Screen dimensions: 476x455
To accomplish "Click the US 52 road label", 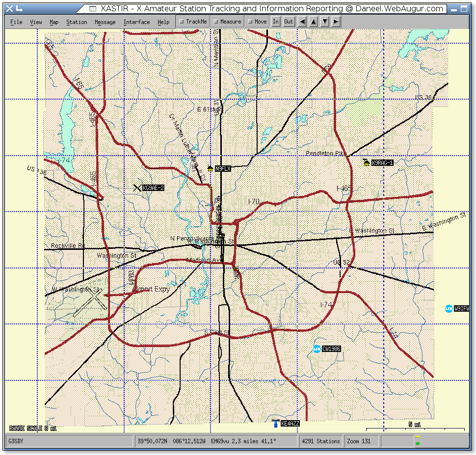I will (341, 262).
